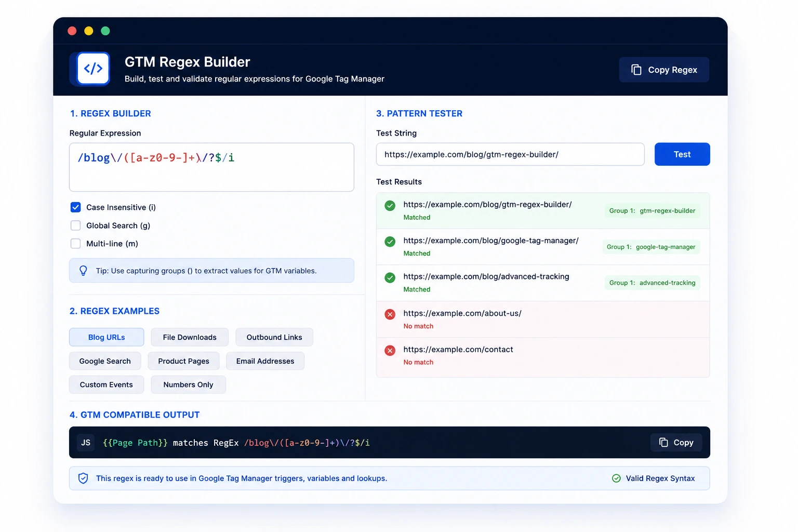This screenshot has width=798, height=532.
Task: Select the Numbers Only example
Action: [188, 384]
